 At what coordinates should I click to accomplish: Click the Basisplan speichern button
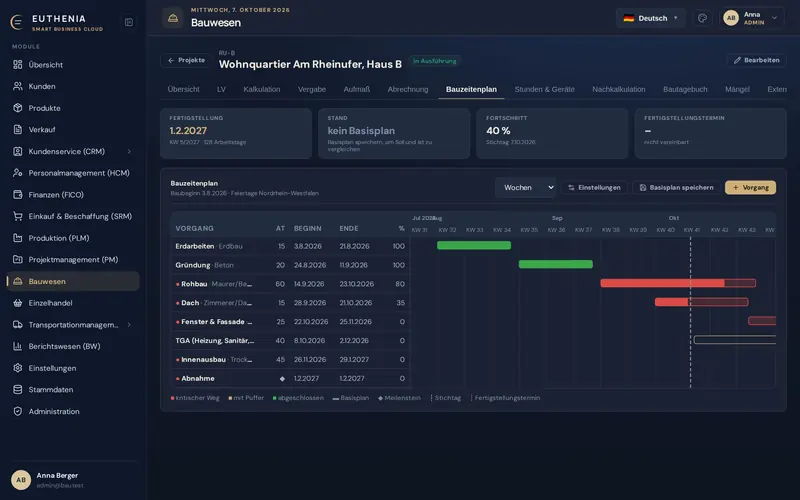pyautogui.click(x=677, y=188)
